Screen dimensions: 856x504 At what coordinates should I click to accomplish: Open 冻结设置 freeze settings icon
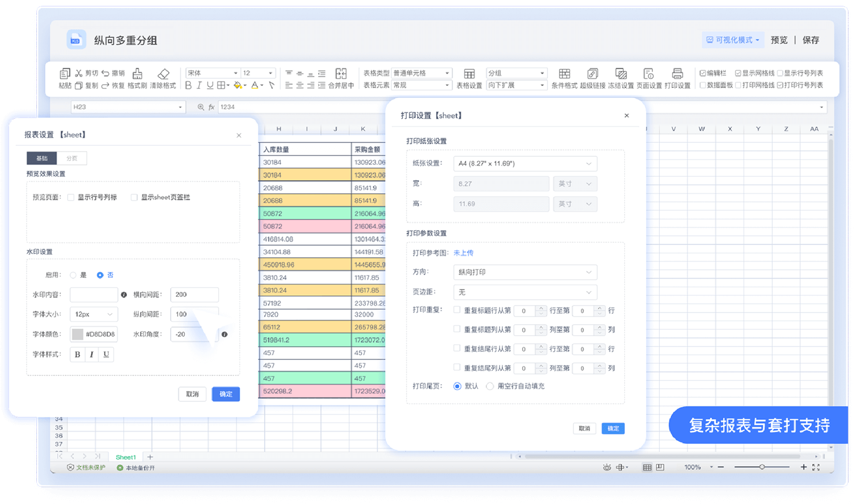pos(621,74)
